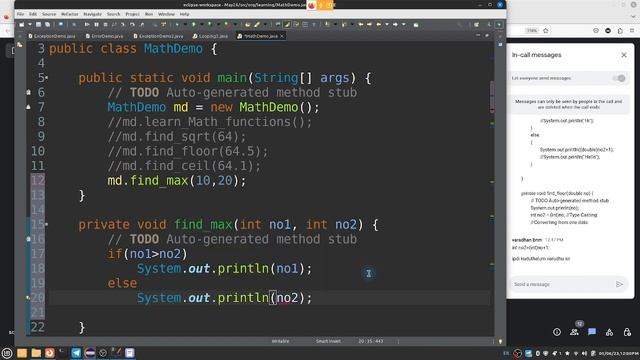Open the Activities icon in Meet
The width and height of the screenshot is (640, 360).
point(609,332)
